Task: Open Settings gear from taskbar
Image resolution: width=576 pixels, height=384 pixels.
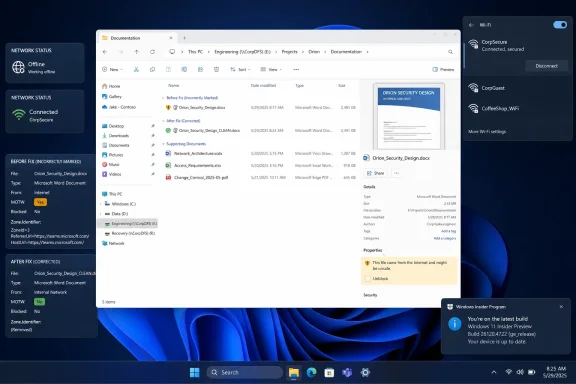Action: point(365,372)
